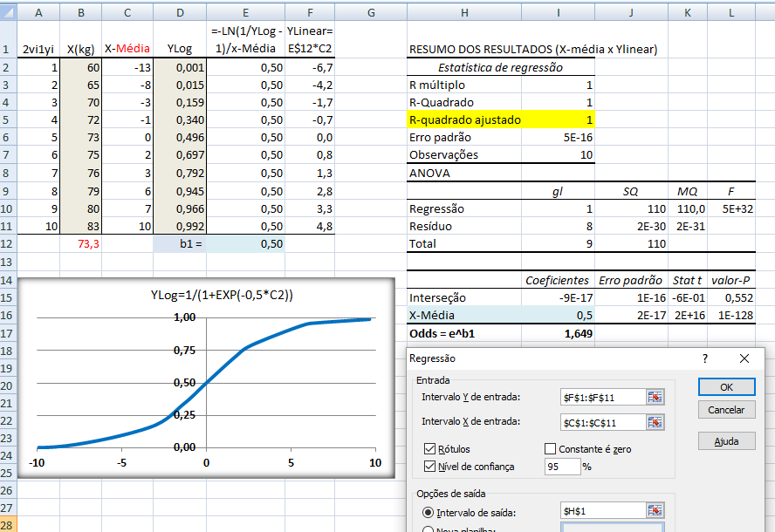The image size is (775, 532).
Task: Select the 'gl' header cell in ANOVA
Action: (x=558, y=191)
